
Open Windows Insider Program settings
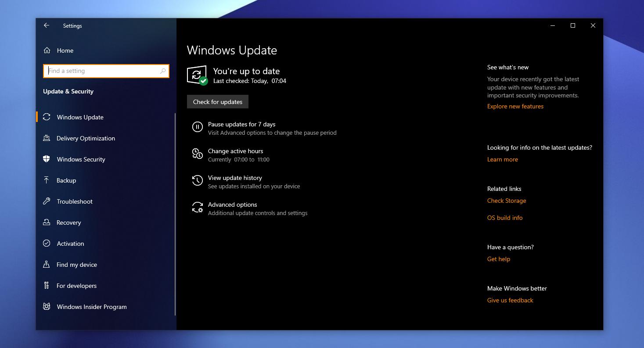click(x=105, y=307)
